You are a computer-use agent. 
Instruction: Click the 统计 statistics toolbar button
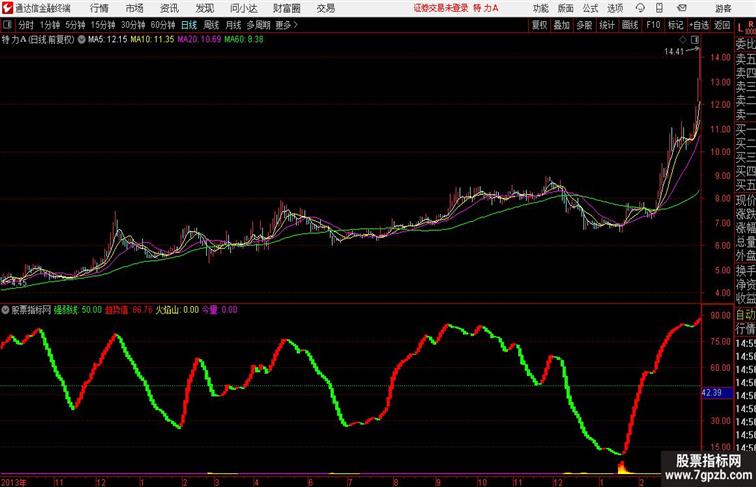click(x=607, y=25)
